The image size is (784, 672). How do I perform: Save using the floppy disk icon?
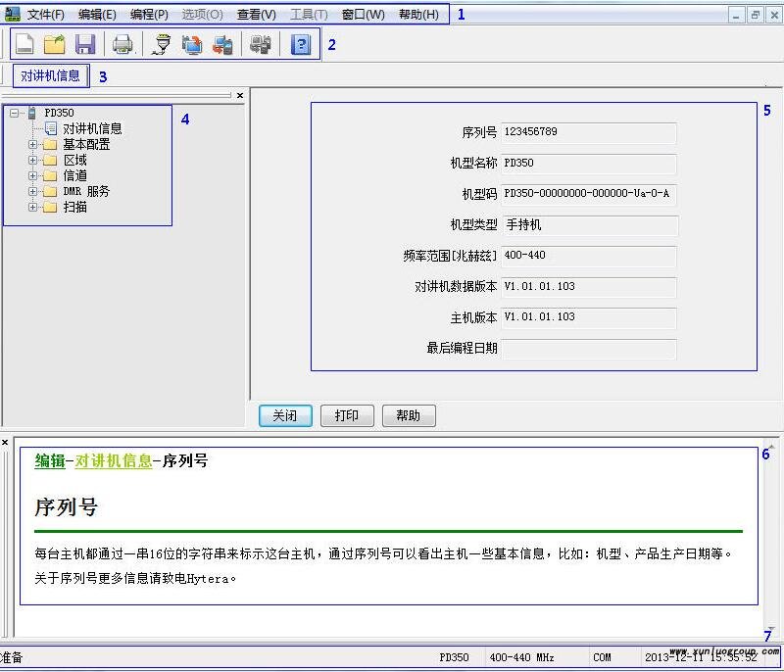[85, 44]
